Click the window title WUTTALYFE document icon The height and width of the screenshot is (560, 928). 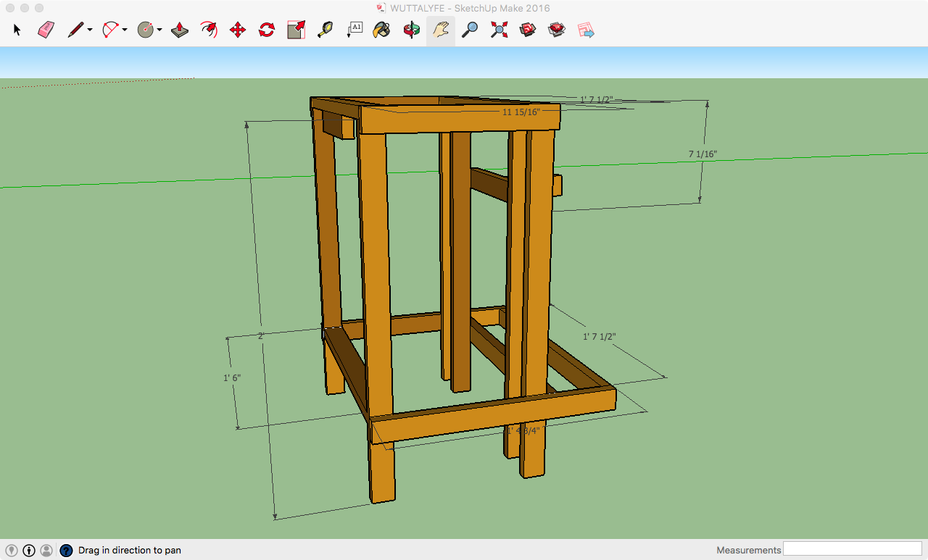[381, 8]
